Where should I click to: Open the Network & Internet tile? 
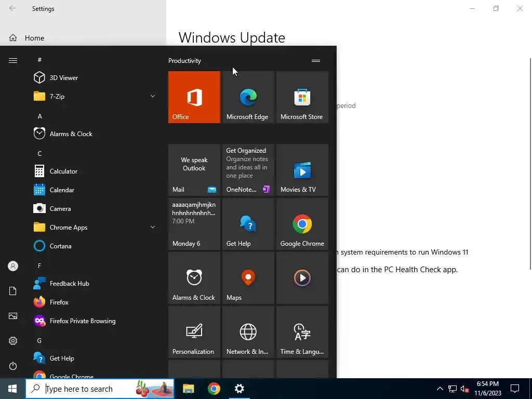(x=248, y=332)
